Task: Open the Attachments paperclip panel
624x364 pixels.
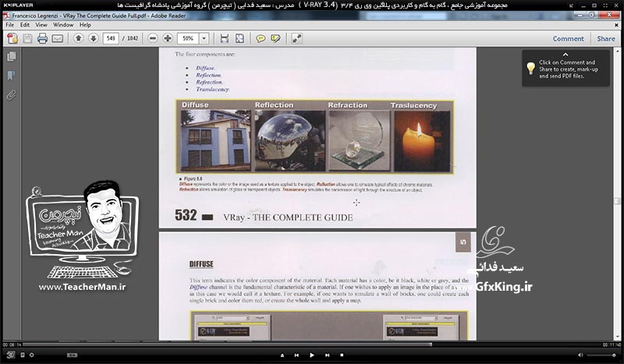Action: 12,95
